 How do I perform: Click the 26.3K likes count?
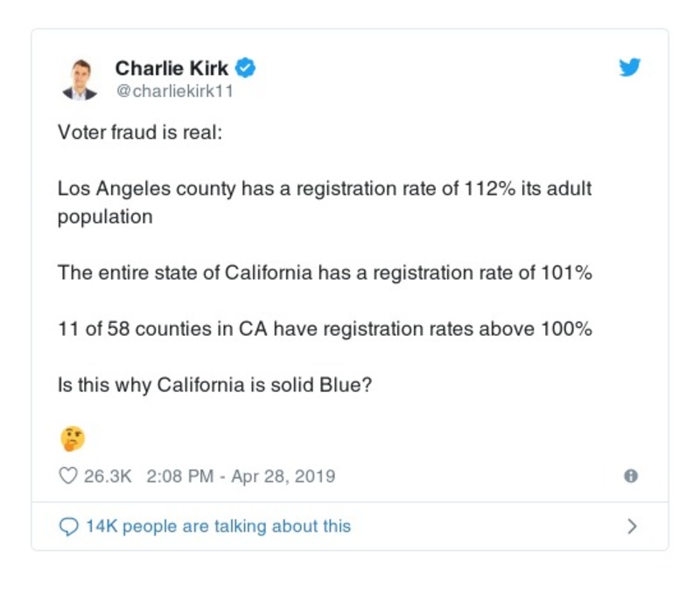pyautogui.click(x=107, y=477)
